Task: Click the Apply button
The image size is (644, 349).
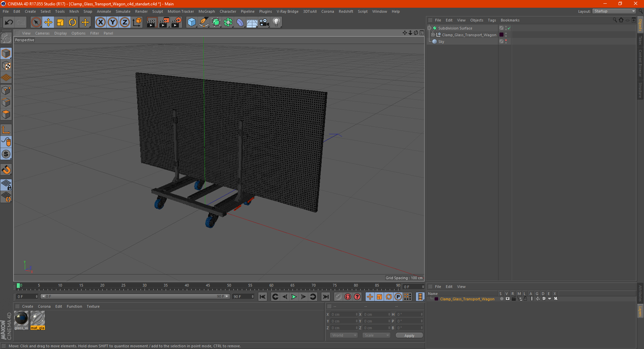Action: tap(409, 336)
